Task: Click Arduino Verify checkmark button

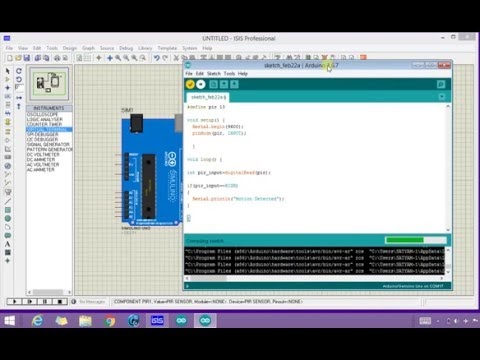Action: pyautogui.click(x=190, y=84)
